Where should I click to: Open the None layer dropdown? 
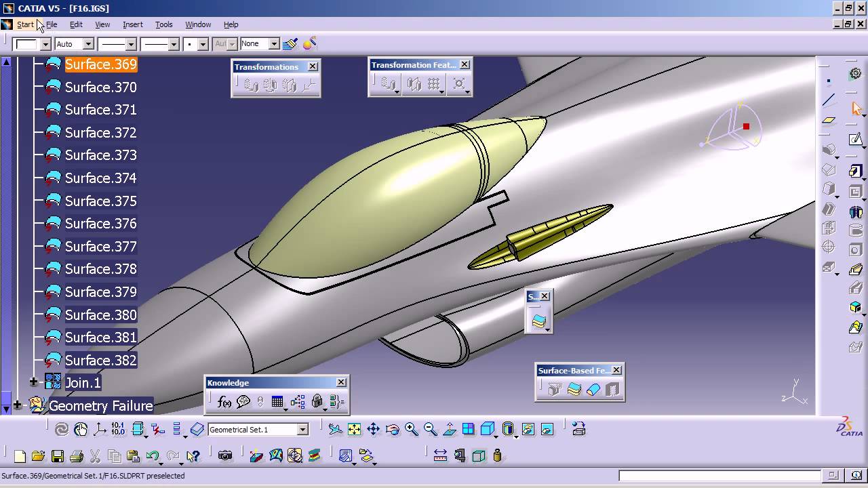pyautogui.click(x=274, y=44)
